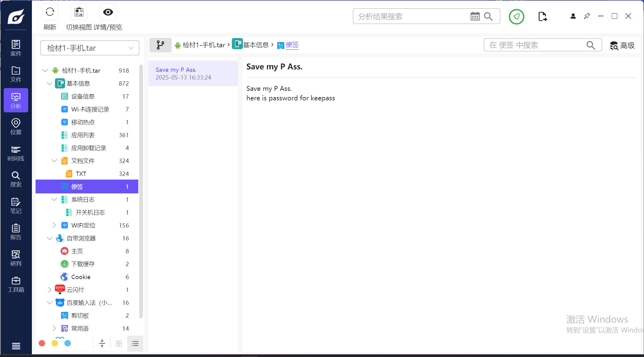Click the branch tree icon beside breadcrumb

(x=160, y=45)
